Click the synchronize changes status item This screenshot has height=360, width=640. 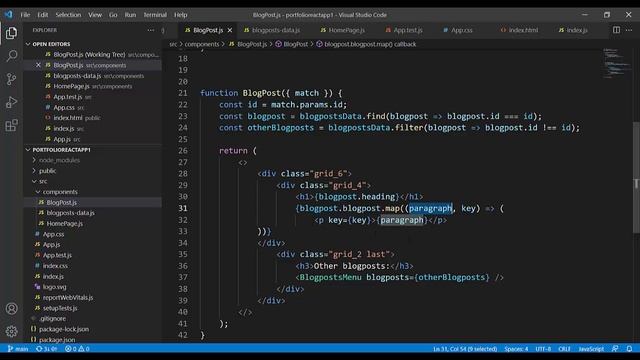pyautogui.click(x=47, y=349)
